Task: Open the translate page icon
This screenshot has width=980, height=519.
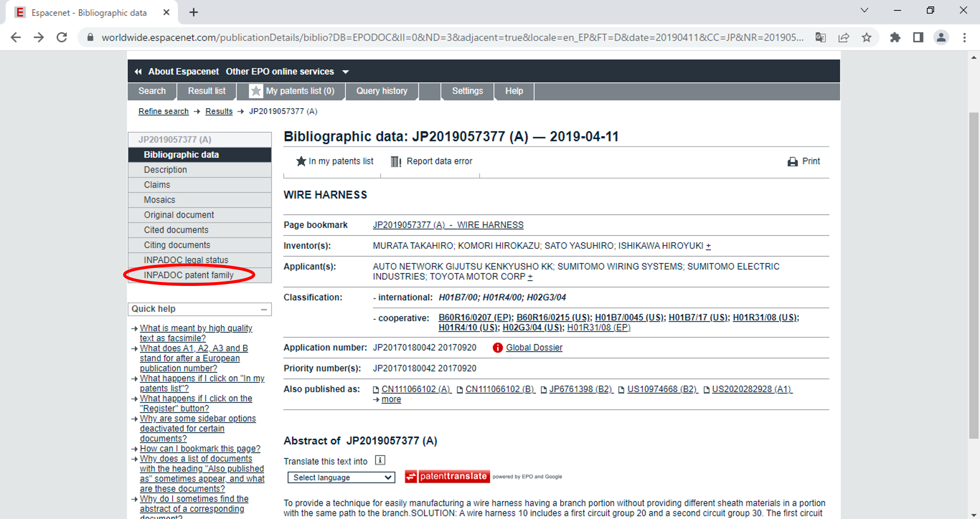Action: pyautogui.click(x=821, y=37)
